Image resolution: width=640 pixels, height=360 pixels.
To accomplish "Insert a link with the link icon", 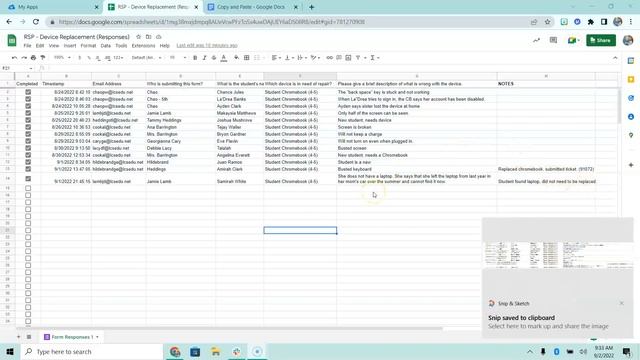I will (329, 58).
